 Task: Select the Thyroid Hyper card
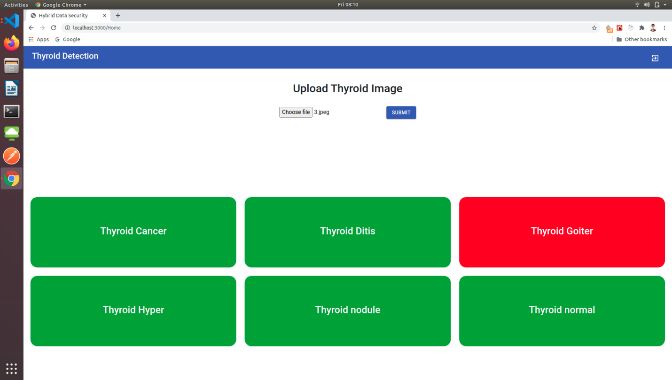pyautogui.click(x=133, y=311)
